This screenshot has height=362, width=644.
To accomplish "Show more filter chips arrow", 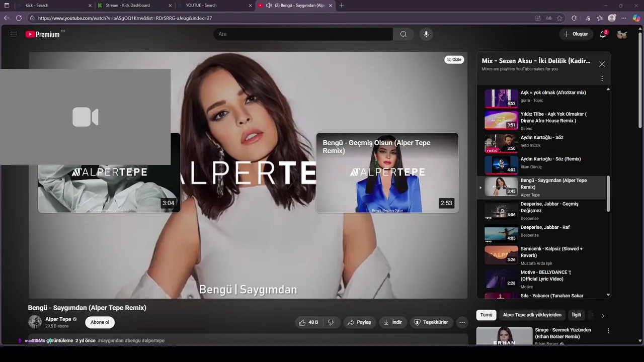I will click(x=603, y=315).
